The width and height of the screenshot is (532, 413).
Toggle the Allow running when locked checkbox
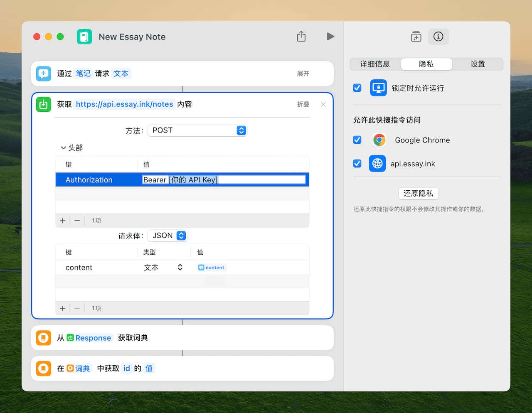click(357, 88)
